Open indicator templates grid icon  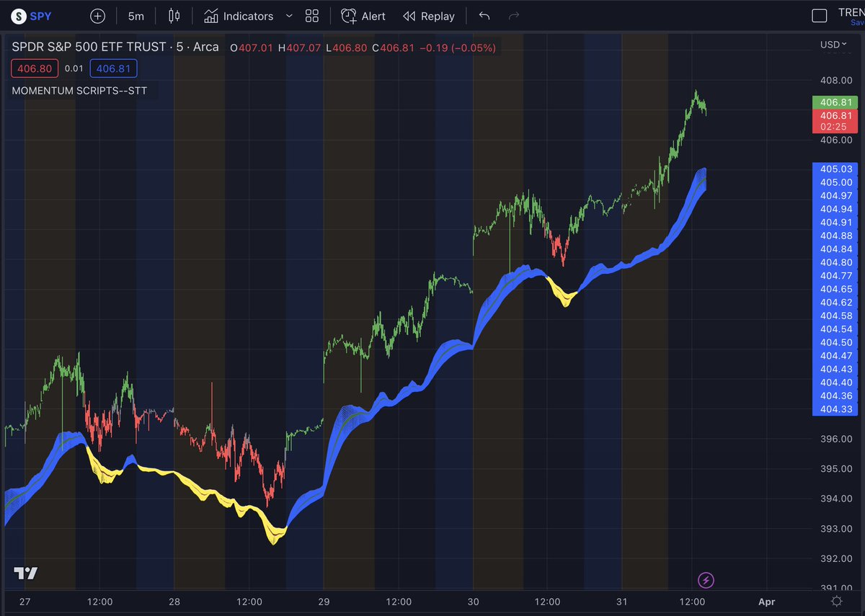[x=312, y=16]
